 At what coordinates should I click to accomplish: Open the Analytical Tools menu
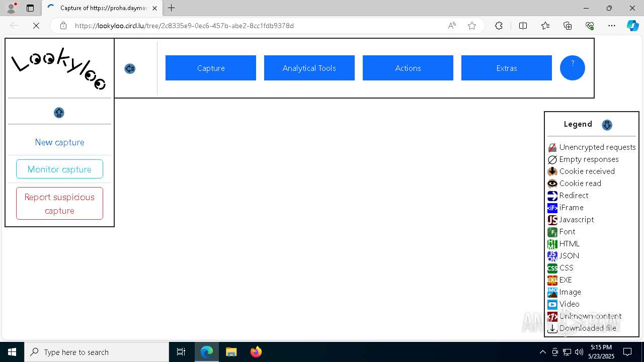click(309, 68)
